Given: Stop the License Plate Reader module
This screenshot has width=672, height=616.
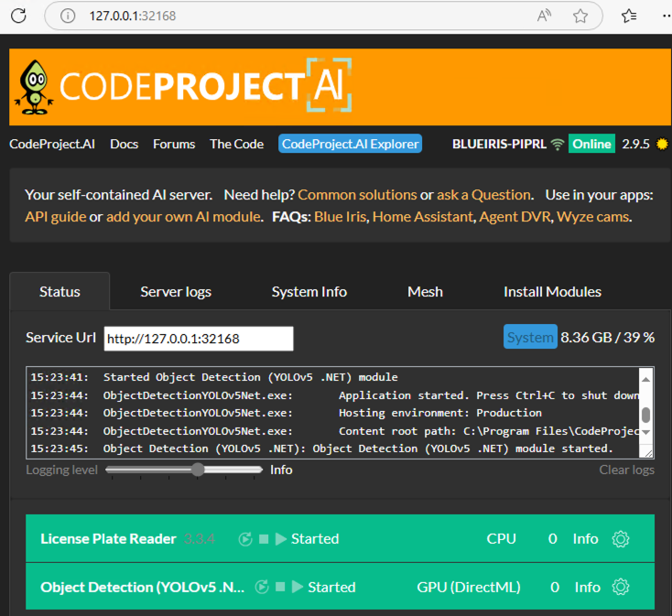Looking at the screenshot, I should tap(264, 539).
